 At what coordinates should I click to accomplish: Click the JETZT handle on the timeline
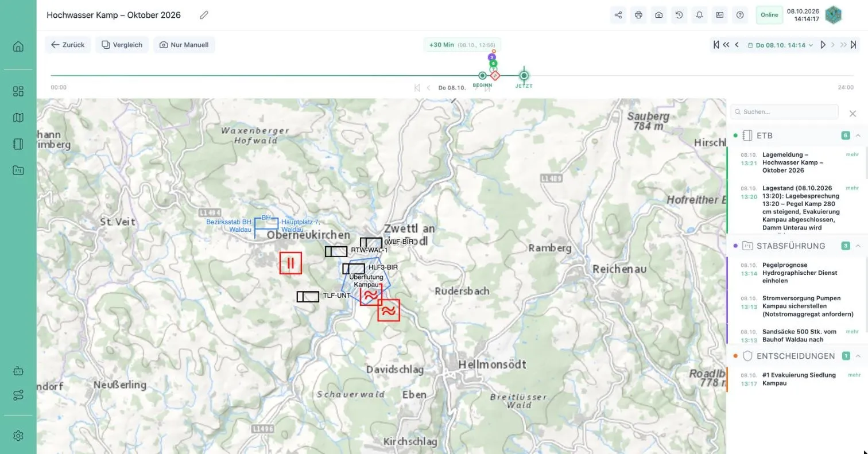524,75
